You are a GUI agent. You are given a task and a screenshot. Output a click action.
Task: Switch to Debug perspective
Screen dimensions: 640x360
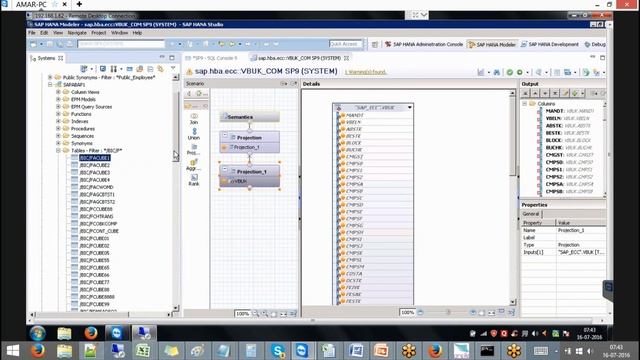click(595, 44)
